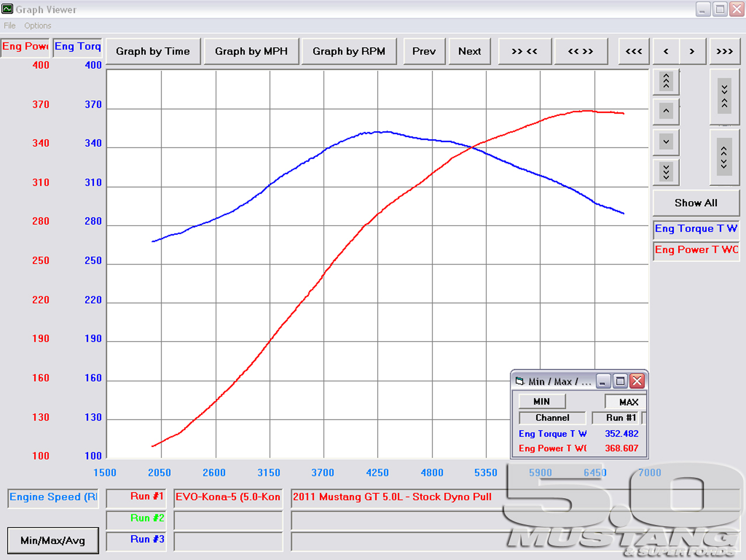
Task: Click the Stock Dyno Pull description field
Action: coord(396,498)
